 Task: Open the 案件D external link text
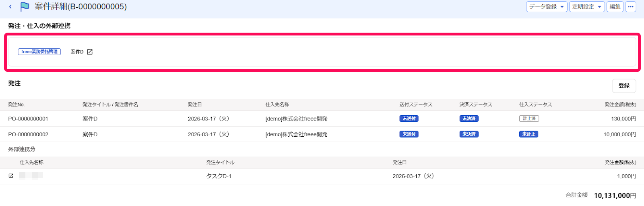coord(77,52)
